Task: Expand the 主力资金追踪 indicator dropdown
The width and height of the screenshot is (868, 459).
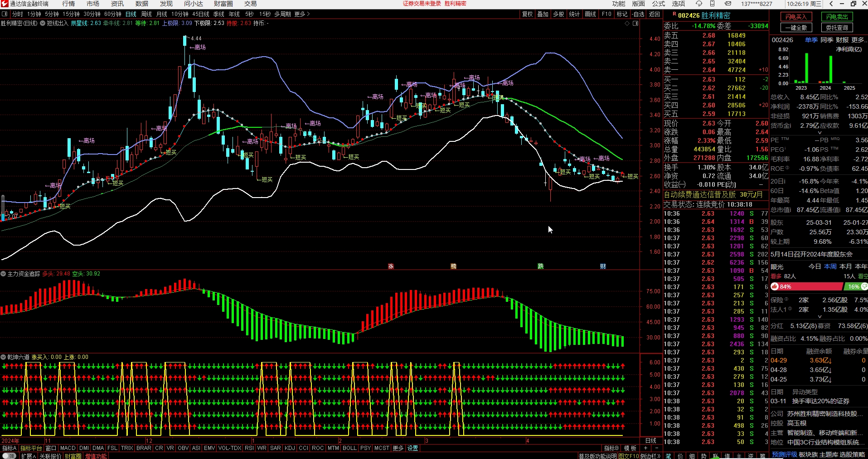Action: (x=3, y=274)
